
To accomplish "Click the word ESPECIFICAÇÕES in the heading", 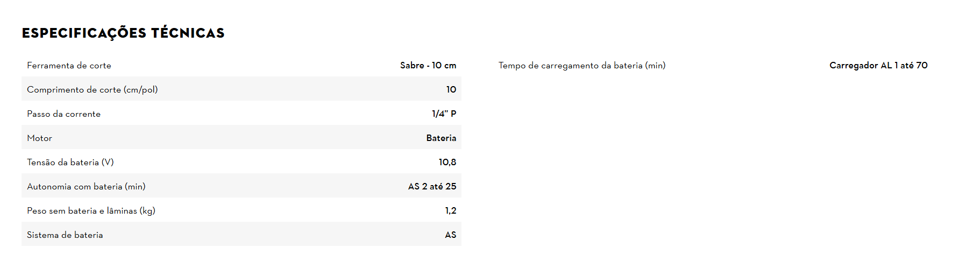I will point(84,33).
